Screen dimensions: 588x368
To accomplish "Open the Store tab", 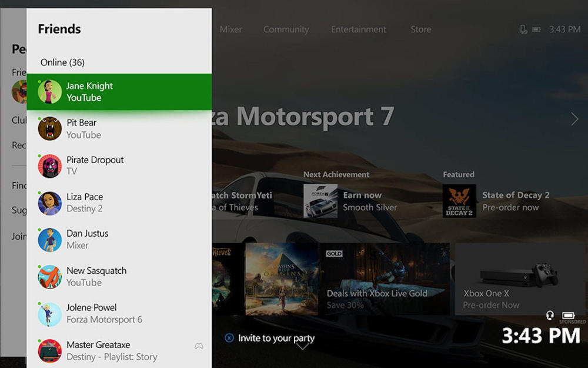I will (421, 29).
